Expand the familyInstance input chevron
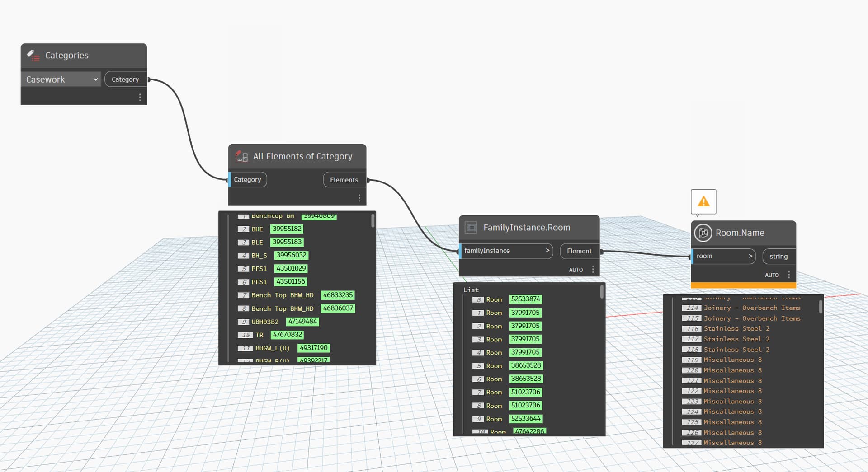The width and height of the screenshot is (868, 472). 548,251
